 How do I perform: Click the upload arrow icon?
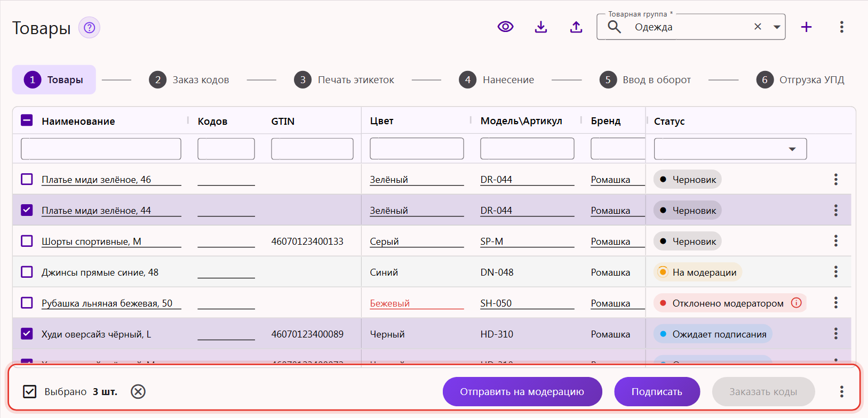point(576,27)
